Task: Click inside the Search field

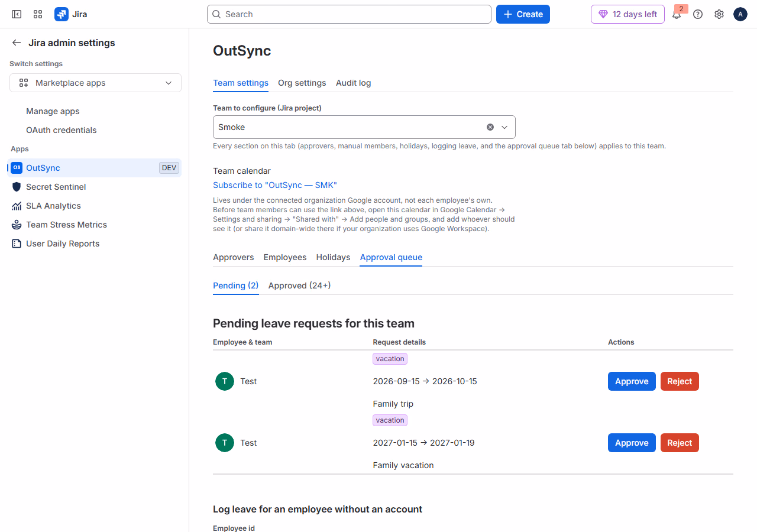Action: click(349, 14)
